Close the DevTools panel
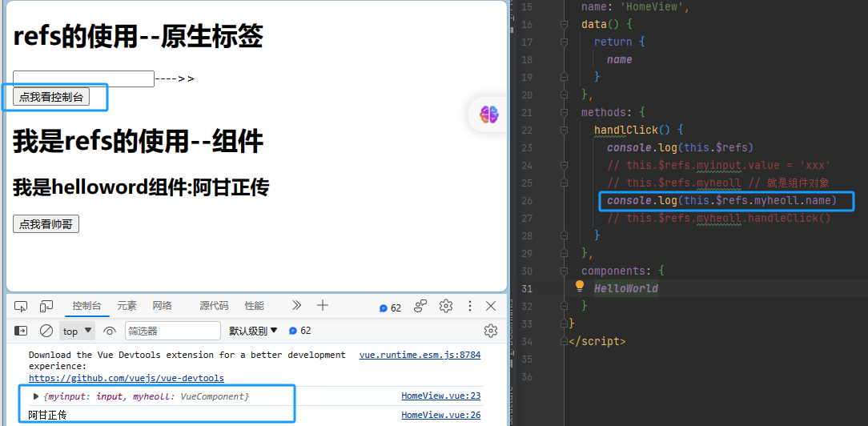 tap(491, 306)
